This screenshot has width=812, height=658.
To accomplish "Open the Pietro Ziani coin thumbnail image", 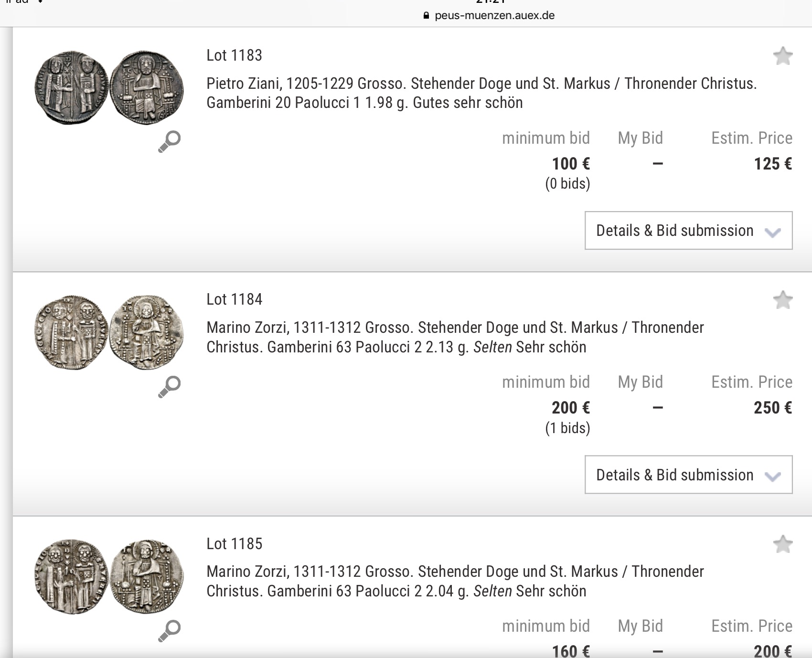I will tap(109, 88).
